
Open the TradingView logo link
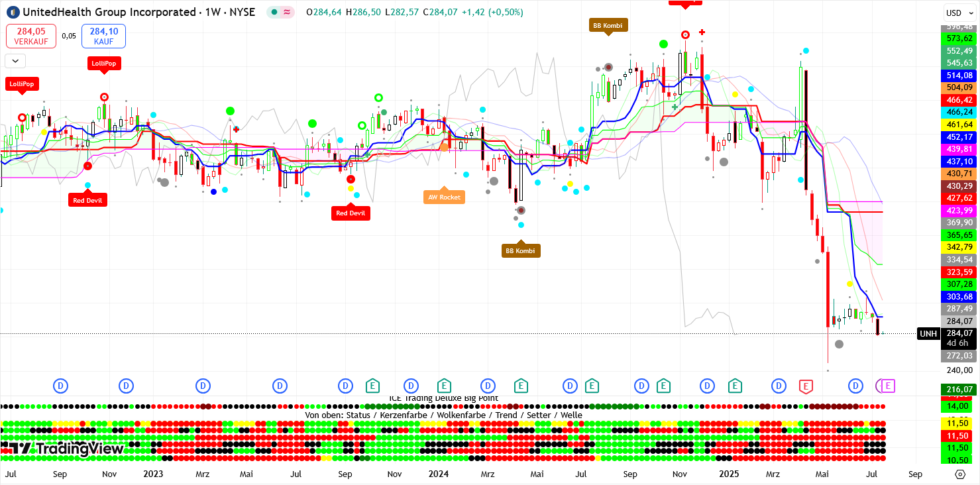[x=69, y=449]
